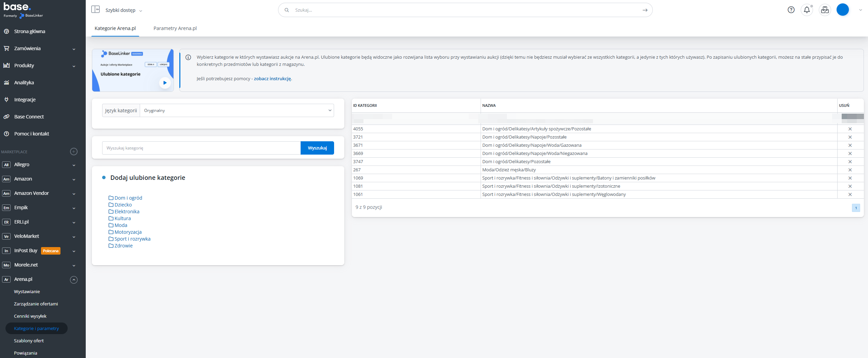Toggle the sidebar panel icon
The height and width of the screenshot is (358, 868).
(95, 10)
